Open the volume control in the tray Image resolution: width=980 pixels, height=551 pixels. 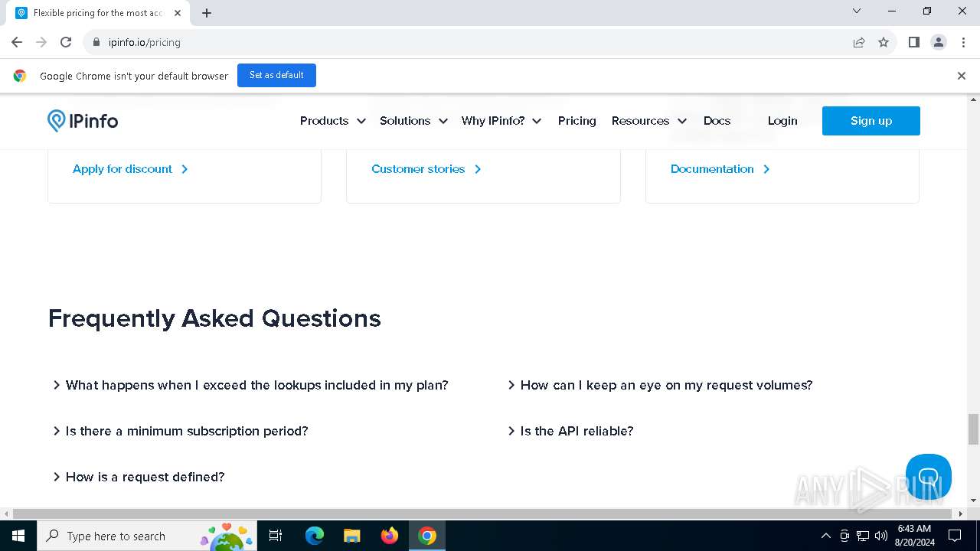[881, 536]
